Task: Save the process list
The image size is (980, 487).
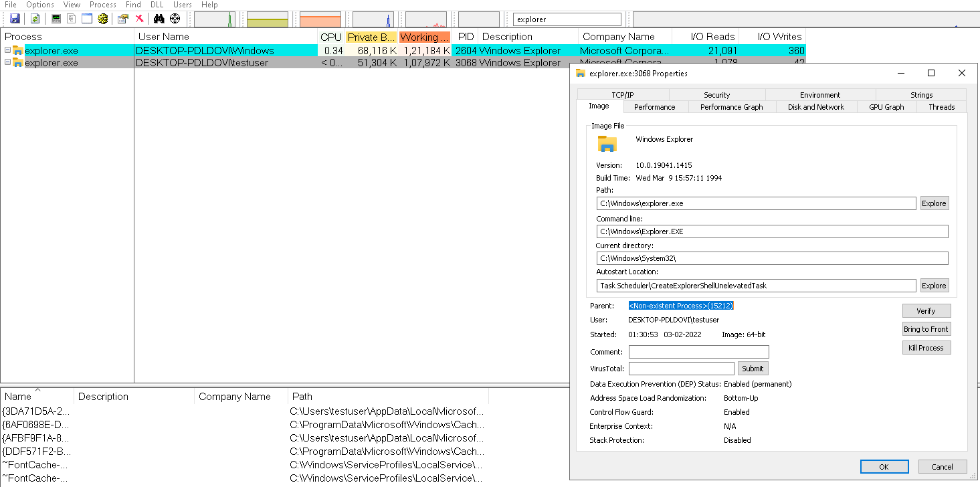Action: tap(14, 18)
